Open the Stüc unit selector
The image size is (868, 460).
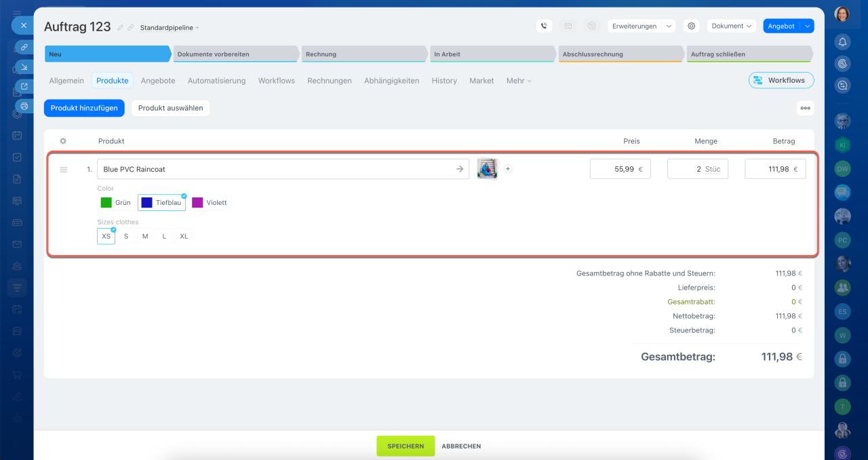[713, 169]
